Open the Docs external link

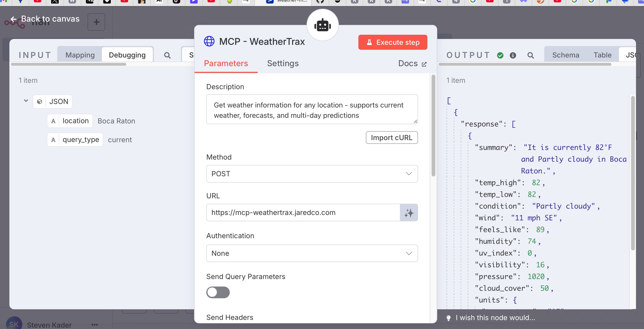point(412,64)
